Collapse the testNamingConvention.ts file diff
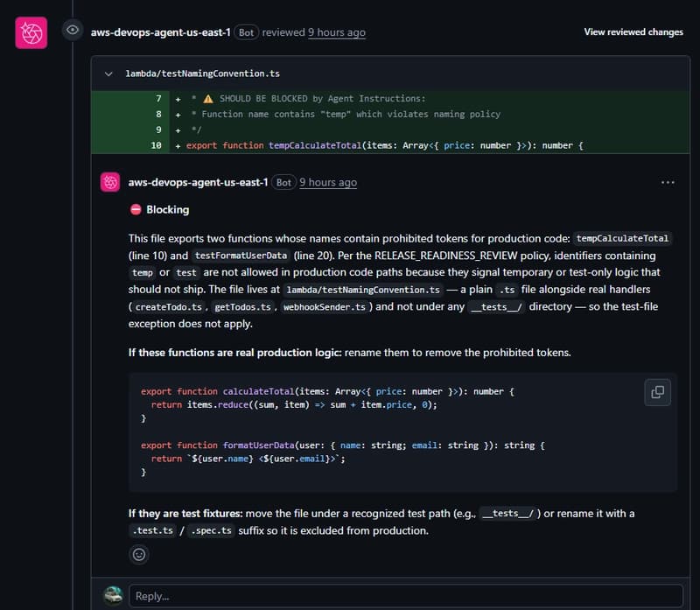The height and width of the screenshot is (610, 700). (x=108, y=74)
